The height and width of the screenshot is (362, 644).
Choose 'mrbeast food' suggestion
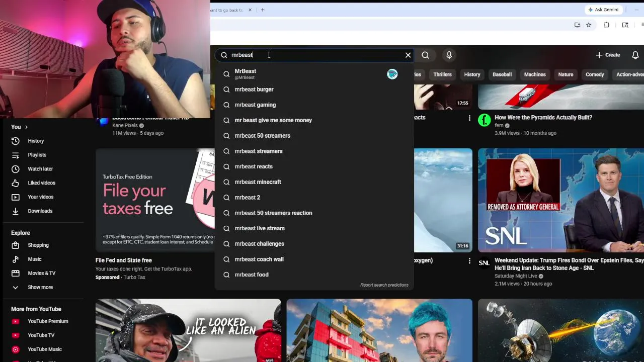pyautogui.click(x=314, y=275)
